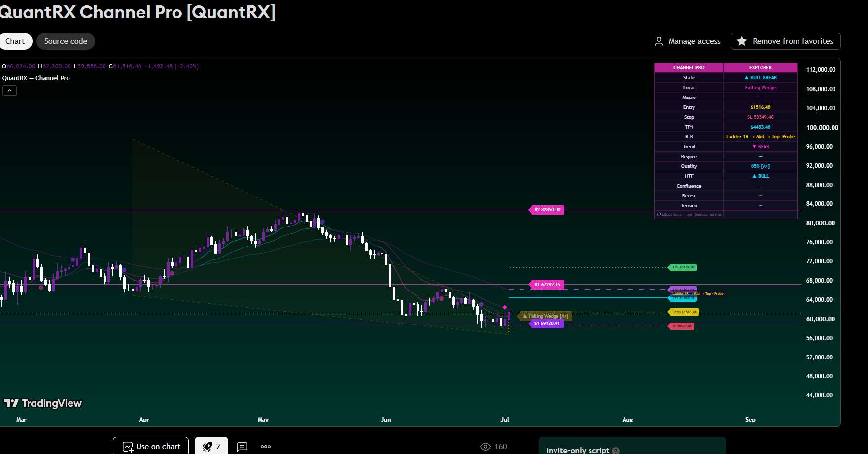Click the Confluence row label

(689, 186)
